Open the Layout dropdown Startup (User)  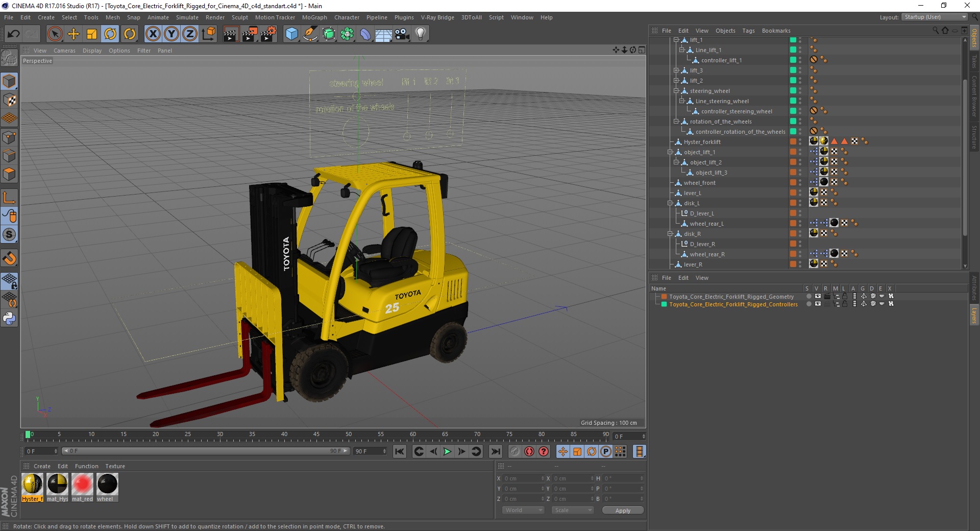[935, 17]
